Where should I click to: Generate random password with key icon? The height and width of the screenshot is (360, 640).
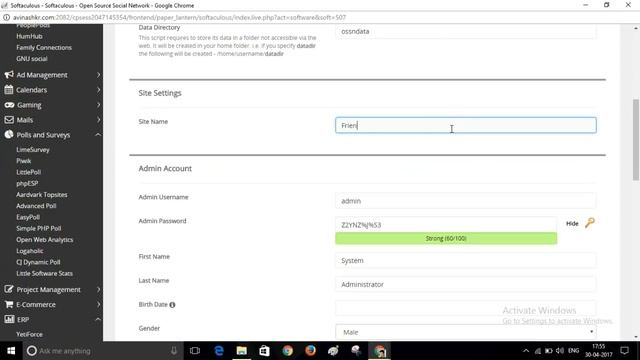click(x=590, y=223)
